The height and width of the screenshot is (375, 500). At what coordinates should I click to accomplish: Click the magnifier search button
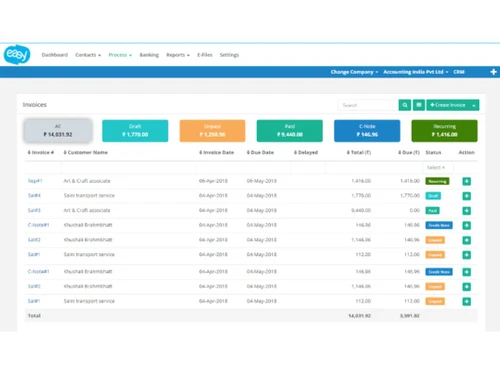pyautogui.click(x=405, y=105)
